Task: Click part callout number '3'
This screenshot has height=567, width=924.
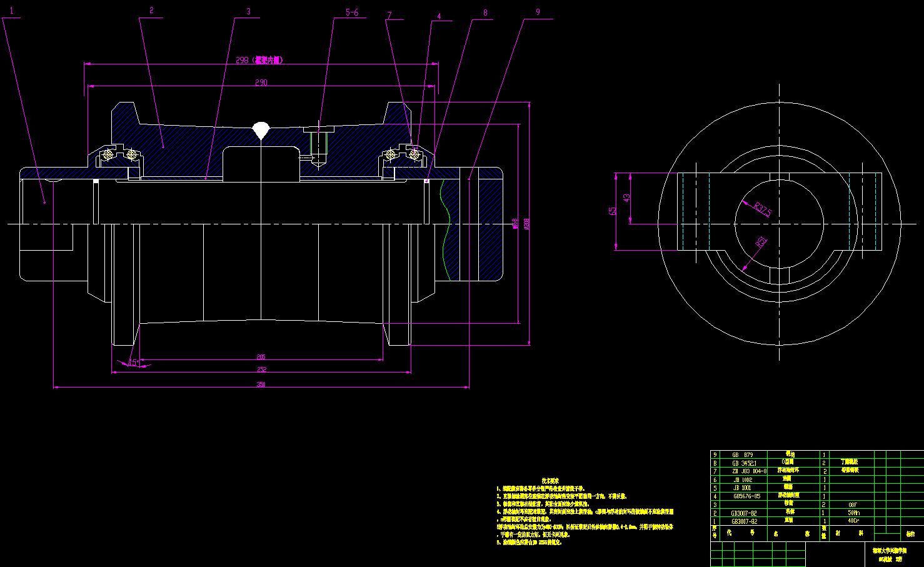Action: 248,11
